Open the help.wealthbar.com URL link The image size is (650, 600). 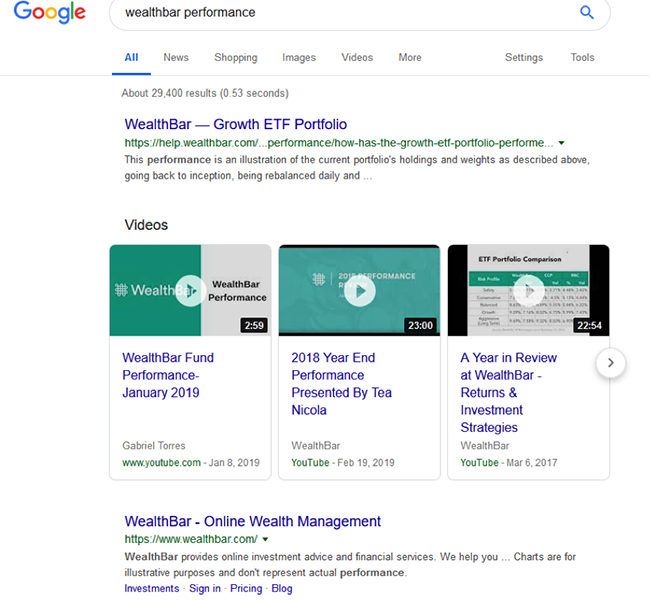coord(339,143)
